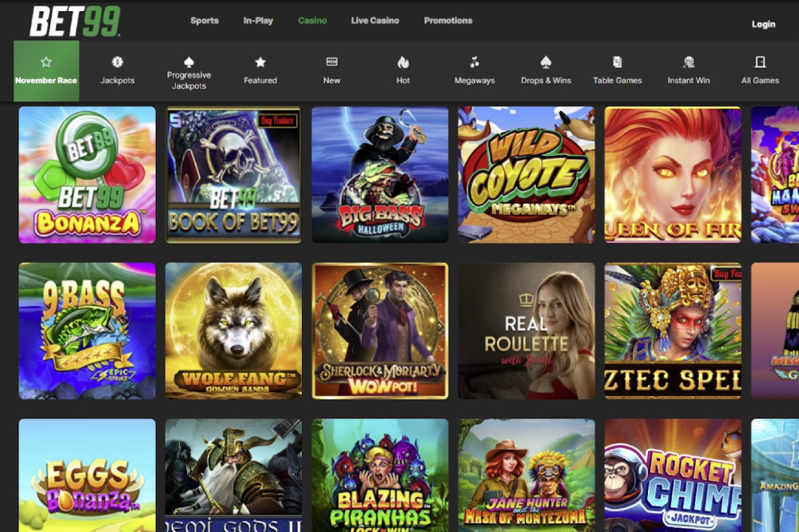Launch the 9 Bass game
The height and width of the screenshot is (532, 799).
point(87,331)
